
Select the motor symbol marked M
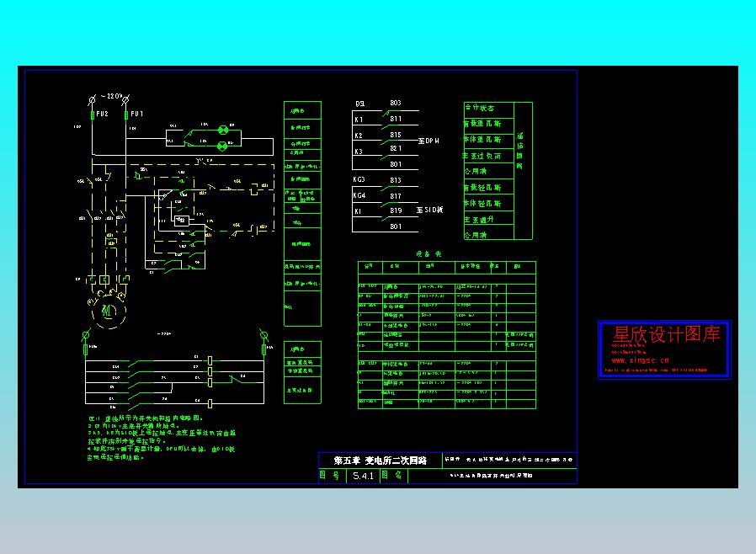tap(108, 312)
